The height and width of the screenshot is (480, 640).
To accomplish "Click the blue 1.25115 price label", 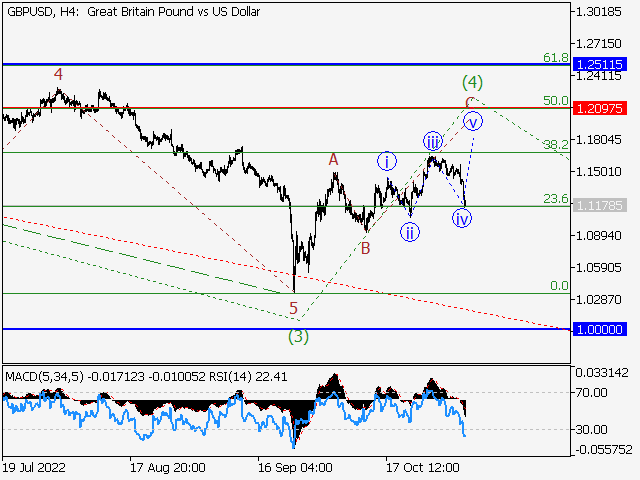I will (x=600, y=64).
